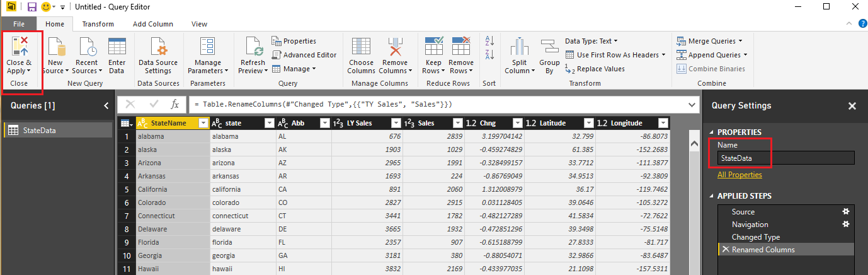Expand the formula bar
868x275 pixels.
(x=691, y=104)
